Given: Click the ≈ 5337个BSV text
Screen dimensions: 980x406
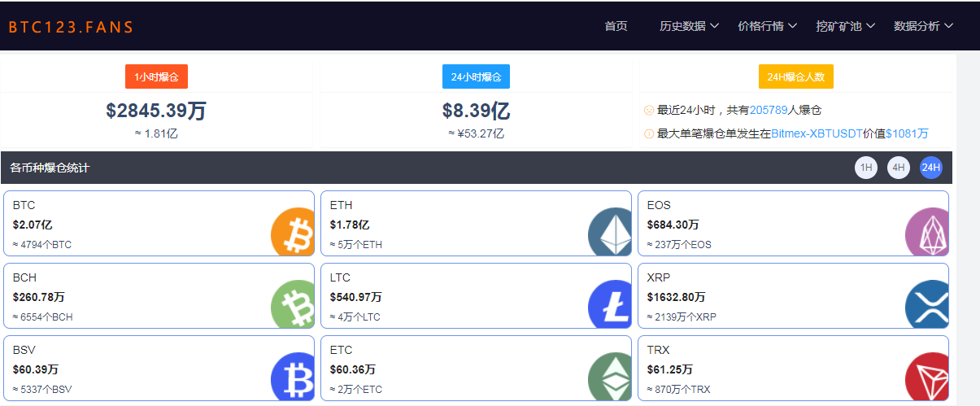Looking at the screenshot, I should 42,389.
